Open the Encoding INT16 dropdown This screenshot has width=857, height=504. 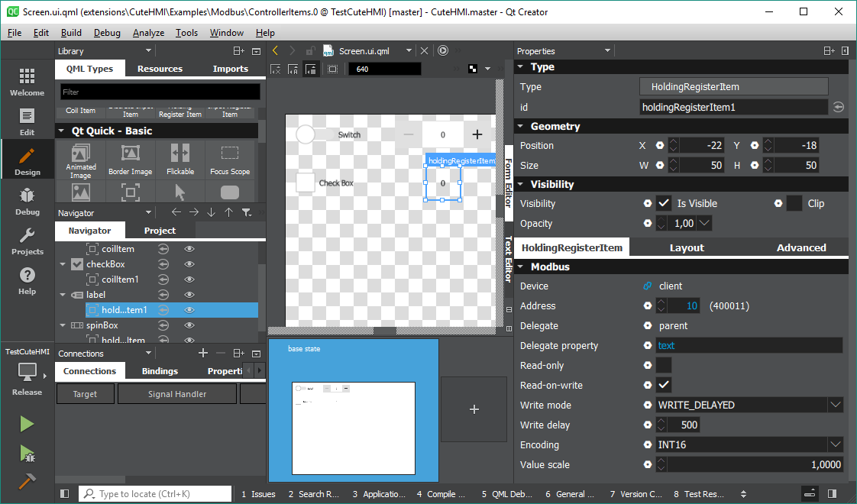[x=836, y=445]
